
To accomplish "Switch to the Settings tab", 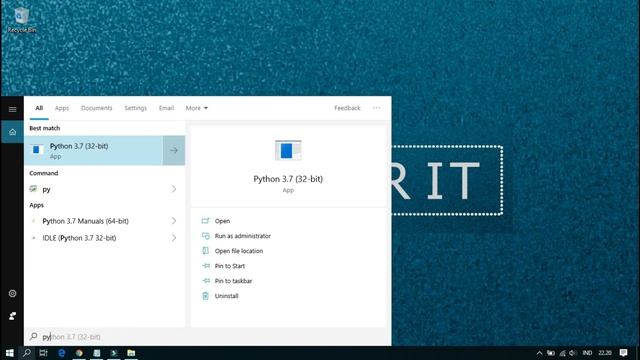I will [136, 108].
